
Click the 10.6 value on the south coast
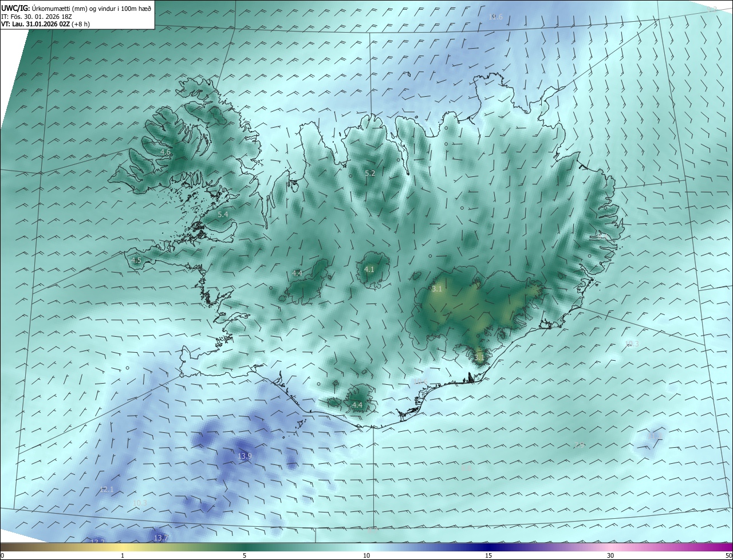click(420, 382)
